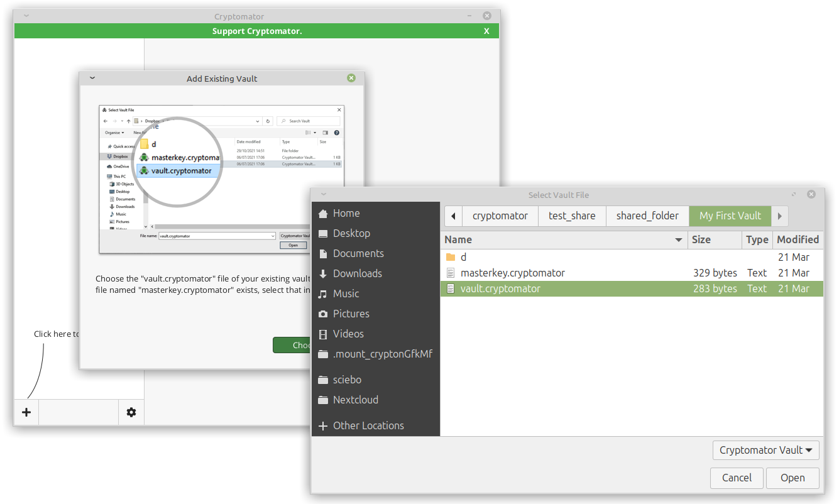This screenshot has height=504, width=839.
Task: Open the Add Existing Vault window menu chevron
Action: tap(92, 79)
